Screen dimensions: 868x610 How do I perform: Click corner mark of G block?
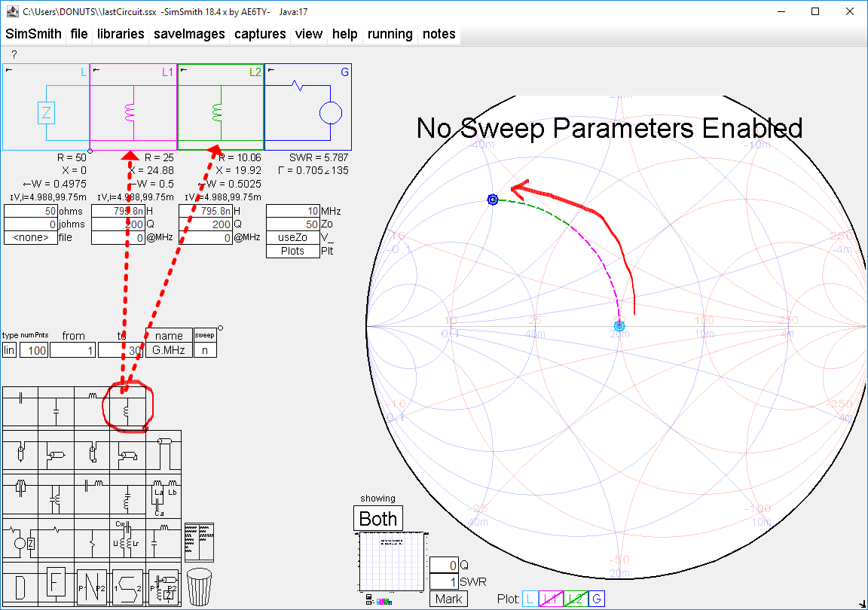click(x=271, y=70)
